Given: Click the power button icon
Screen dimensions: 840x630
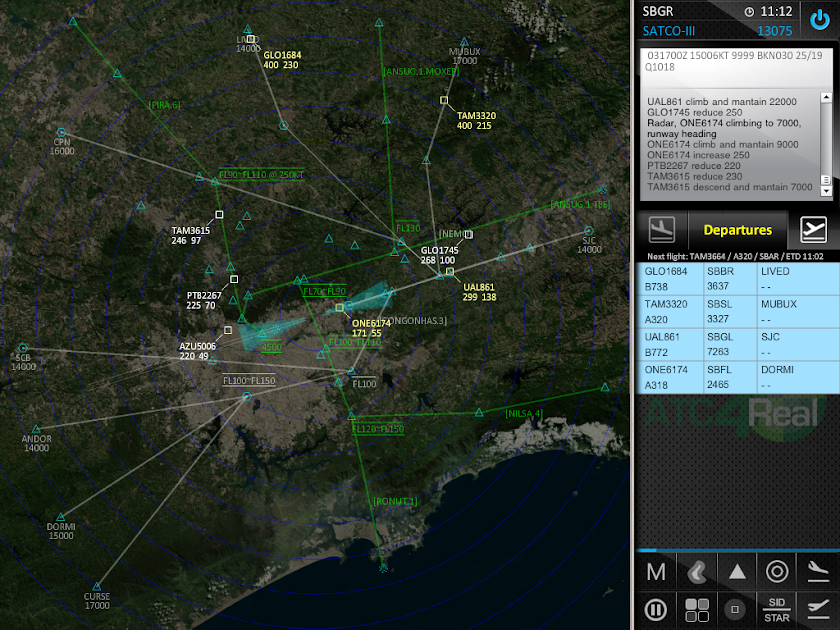Looking at the screenshot, I should 820,20.
